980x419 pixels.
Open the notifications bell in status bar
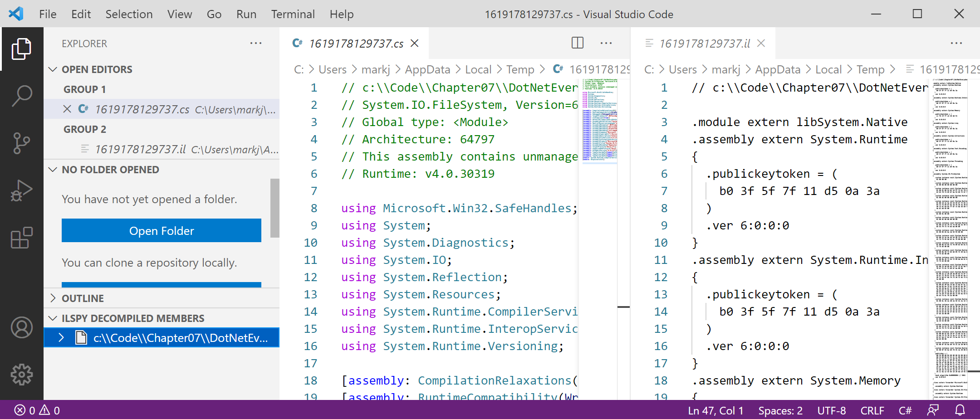click(960, 410)
